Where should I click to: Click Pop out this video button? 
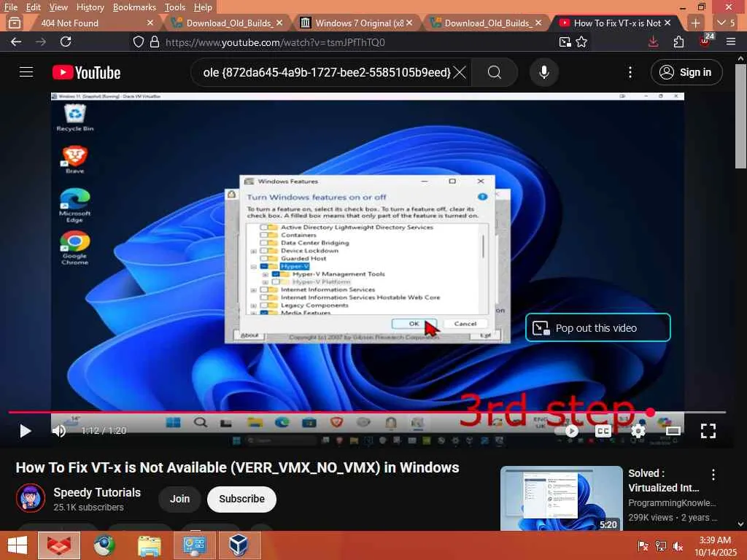(x=598, y=327)
